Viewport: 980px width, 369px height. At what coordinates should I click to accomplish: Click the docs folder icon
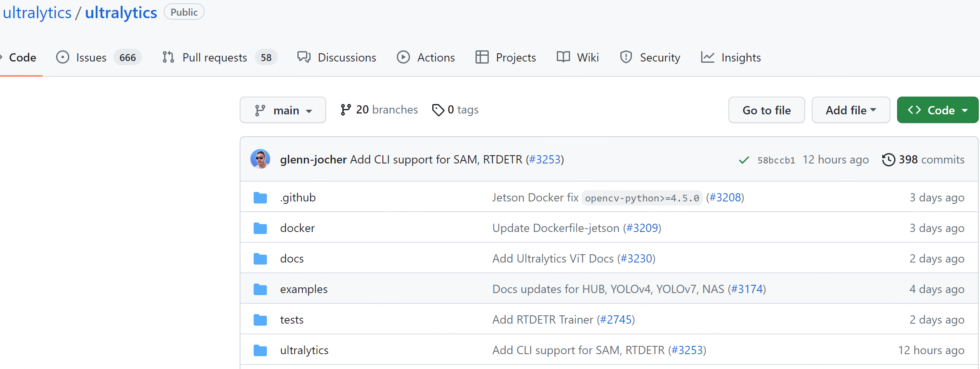click(x=260, y=259)
